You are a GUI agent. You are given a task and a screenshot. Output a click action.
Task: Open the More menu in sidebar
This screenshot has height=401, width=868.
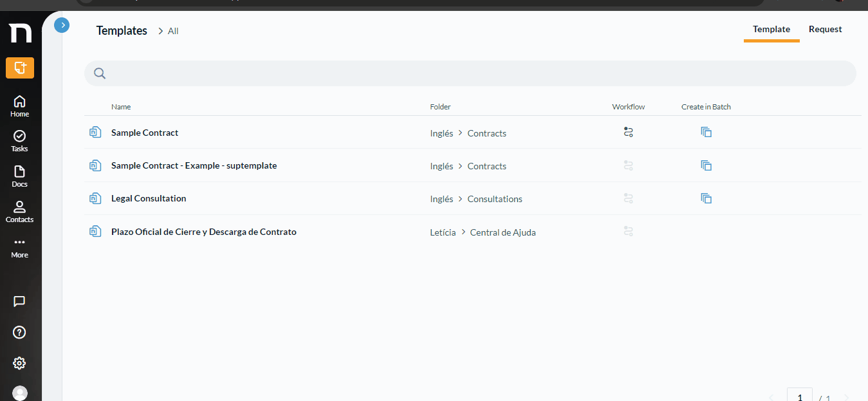coord(20,248)
